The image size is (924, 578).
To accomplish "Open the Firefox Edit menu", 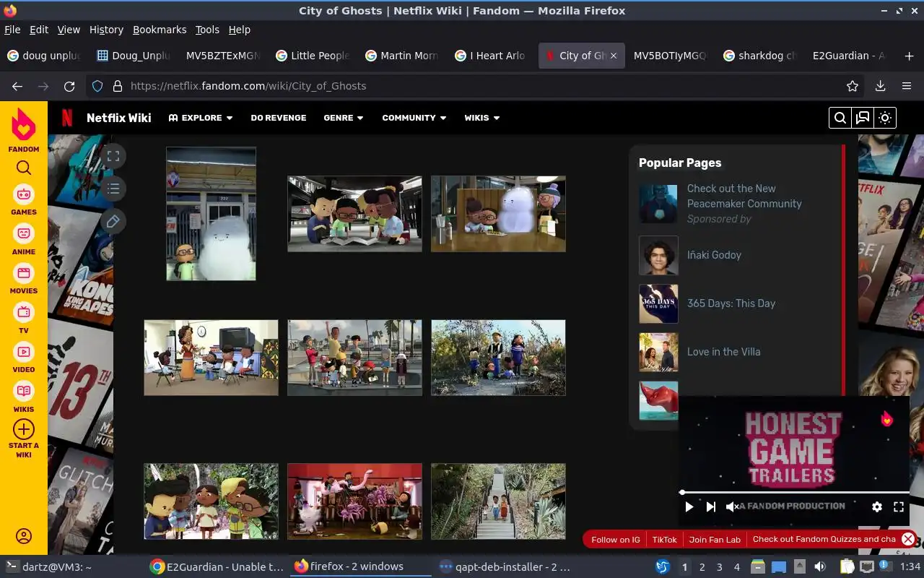I will 39,30.
